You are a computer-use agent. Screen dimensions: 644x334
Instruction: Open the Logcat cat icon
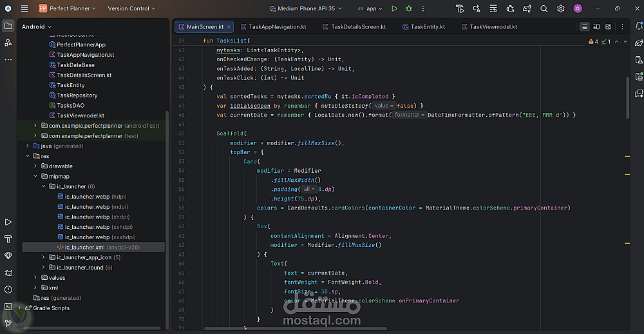(8, 273)
